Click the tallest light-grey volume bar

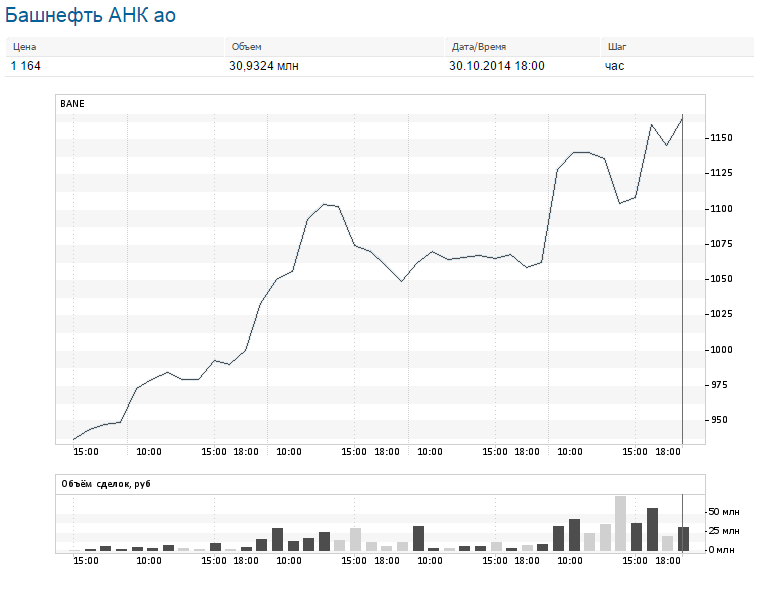[x=620, y=523]
